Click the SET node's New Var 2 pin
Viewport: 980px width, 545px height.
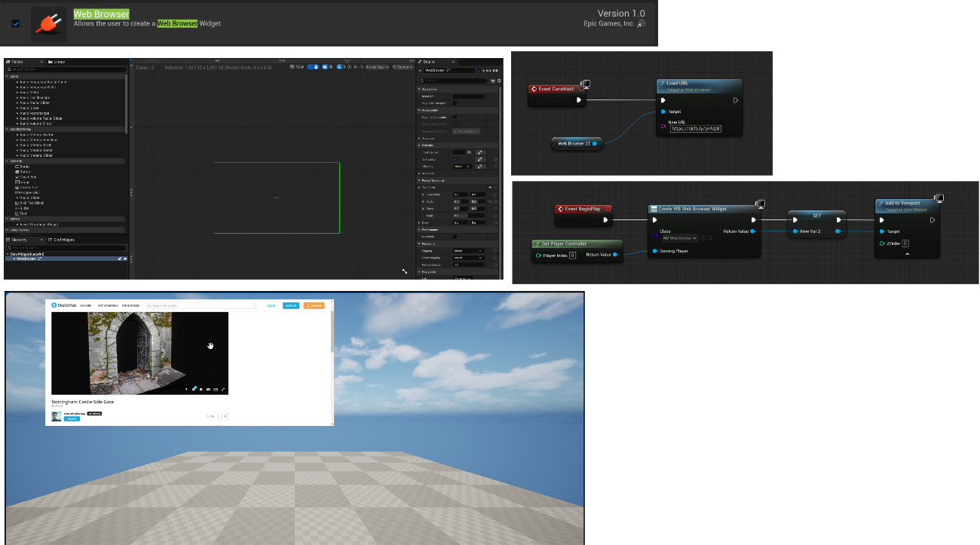coord(795,231)
